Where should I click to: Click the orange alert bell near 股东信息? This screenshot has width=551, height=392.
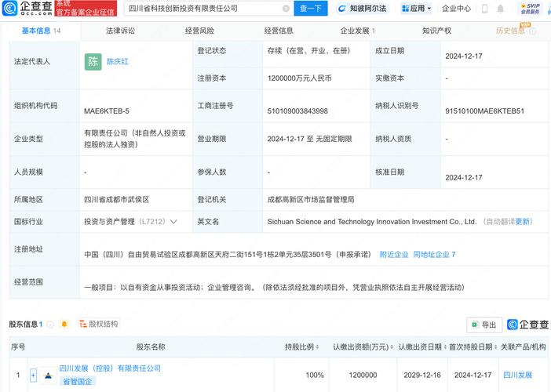click(x=64, y=324)
